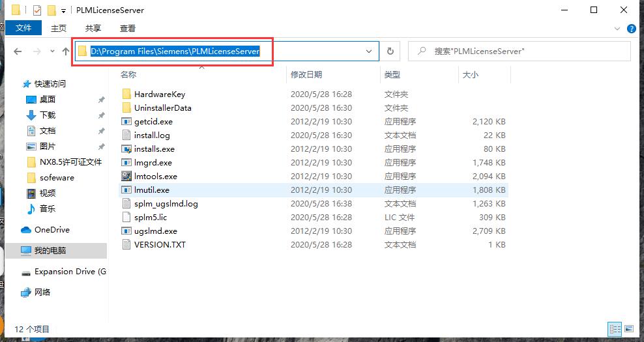Select the lmtools.exe file icon

tap(126, 176)
